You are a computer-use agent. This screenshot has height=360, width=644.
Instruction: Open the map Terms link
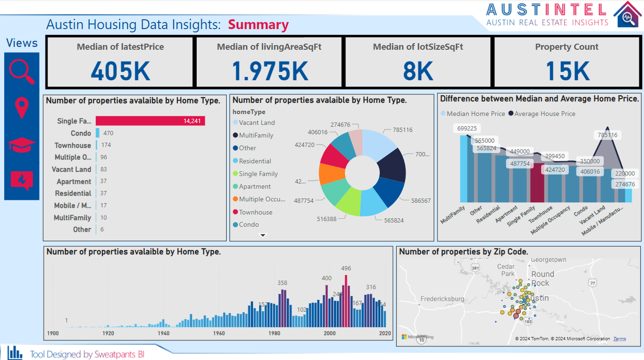[619, 339]
